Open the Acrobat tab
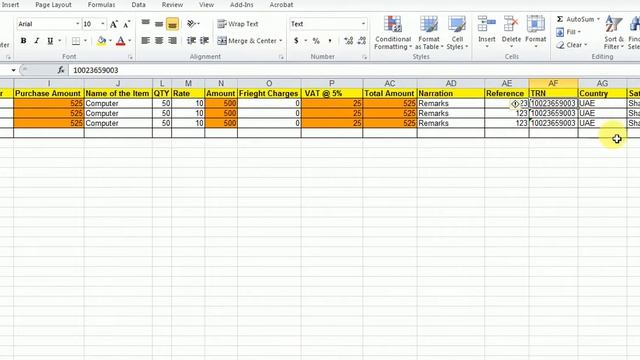 [x=281, y=5]
